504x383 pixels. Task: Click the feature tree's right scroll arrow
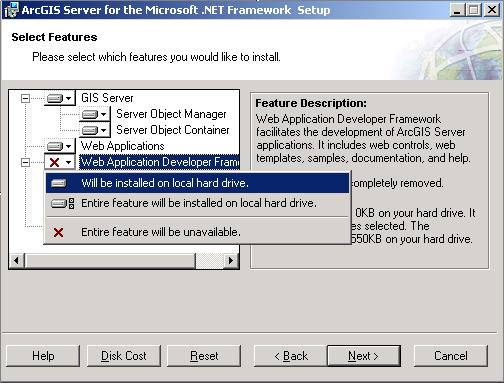[x=231, y=260]
